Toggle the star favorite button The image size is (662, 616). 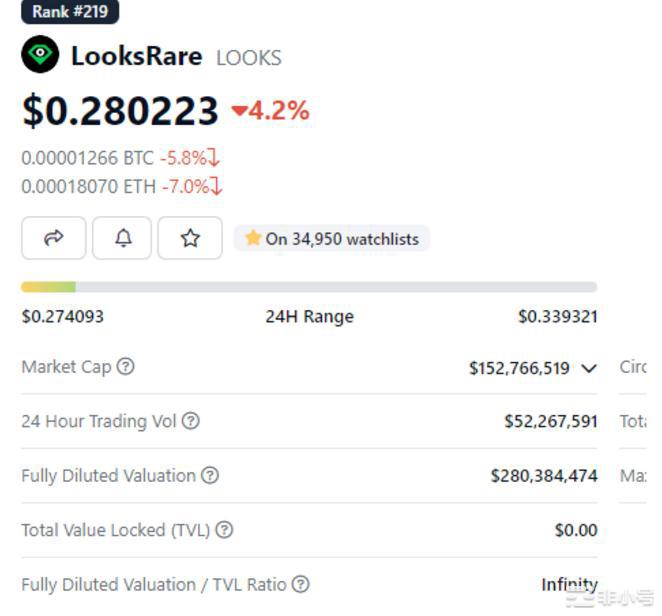point(190,238)
